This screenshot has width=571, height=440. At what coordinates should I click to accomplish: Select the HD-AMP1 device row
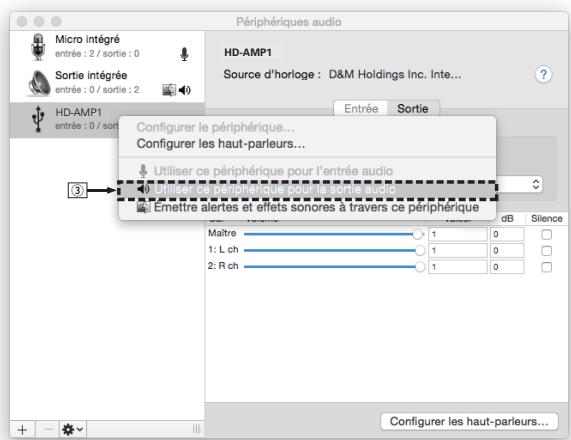[107, 119]
